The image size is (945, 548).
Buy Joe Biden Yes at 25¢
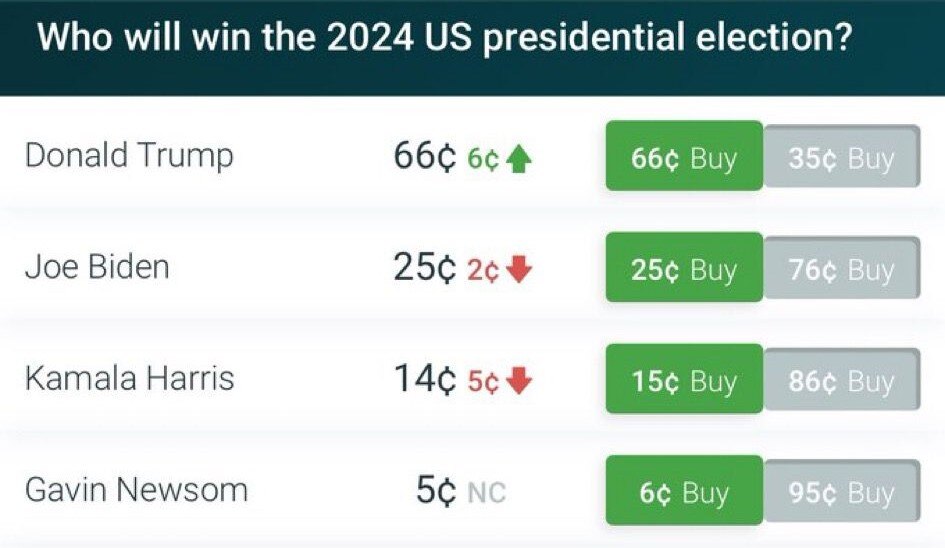point(684,269)
